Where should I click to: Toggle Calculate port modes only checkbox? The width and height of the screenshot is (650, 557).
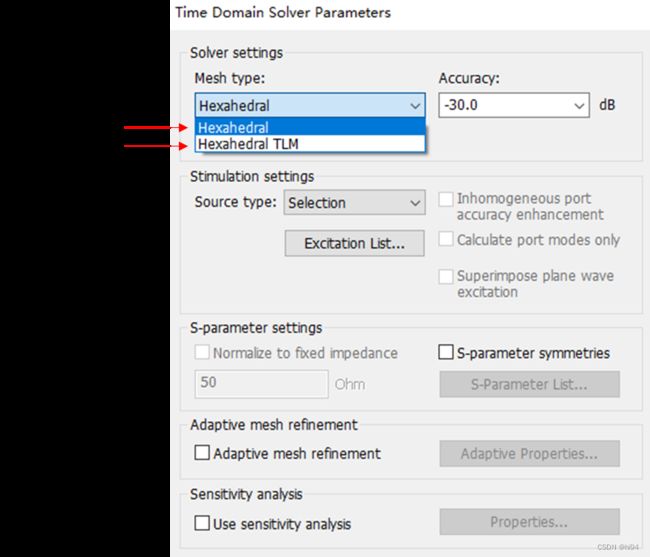pyautogui.click(x=446, y=239)
